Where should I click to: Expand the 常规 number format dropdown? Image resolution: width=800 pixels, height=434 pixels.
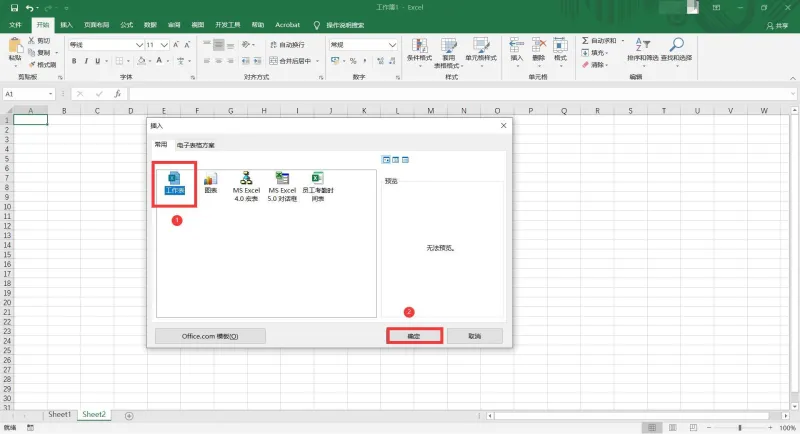coord(392,45)
